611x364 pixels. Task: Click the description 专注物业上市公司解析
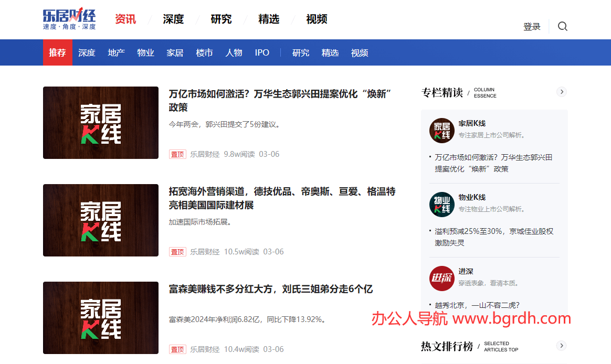point(492,209)
